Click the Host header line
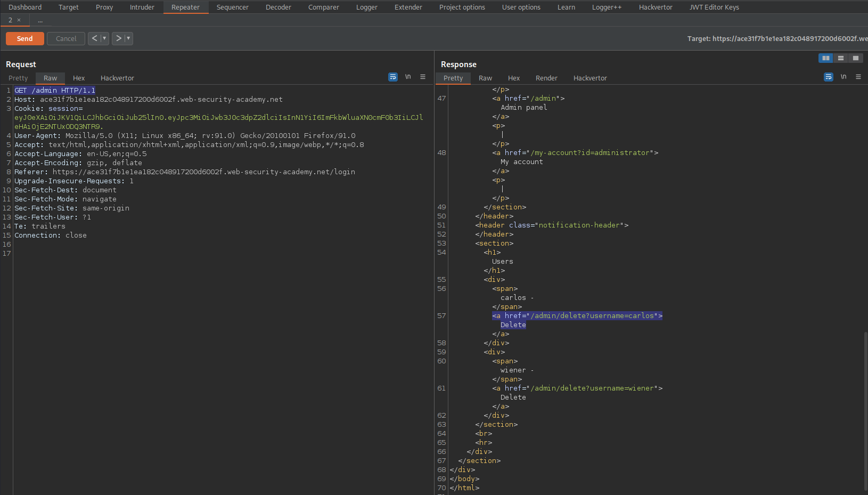 [x=149, y=99]
